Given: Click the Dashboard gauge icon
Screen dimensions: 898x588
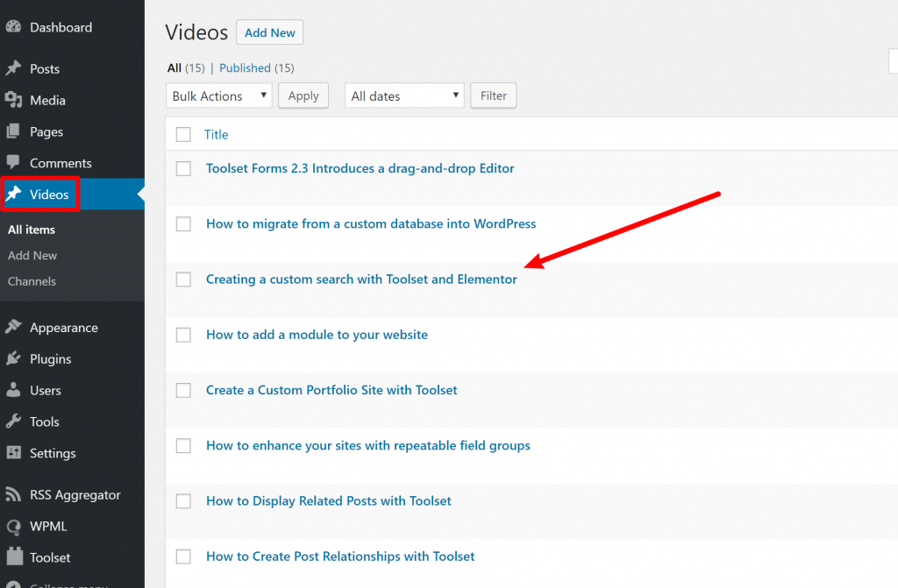Looking at the screenshot, I should (13, 27).
